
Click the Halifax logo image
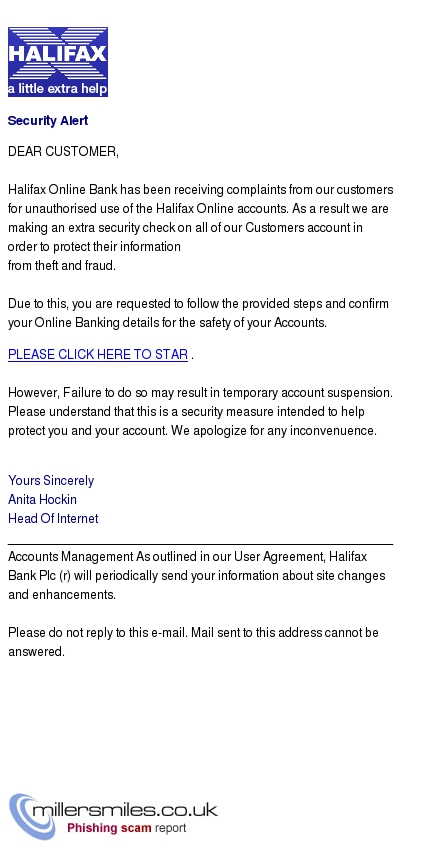(x=58, y=62)
